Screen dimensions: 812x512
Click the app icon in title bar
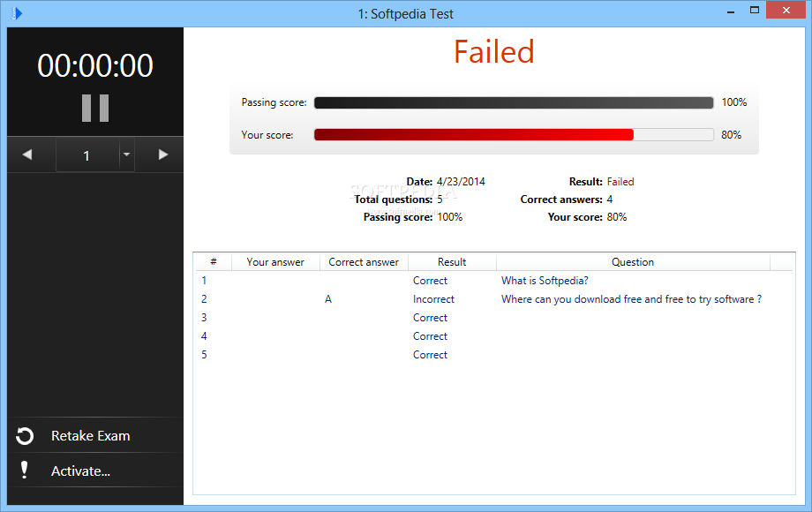pyautogui.click(x=17, y=13)
